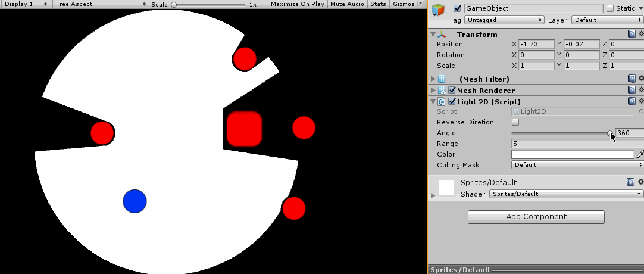Open the Culling Mask dropdown

pos(577,165)
